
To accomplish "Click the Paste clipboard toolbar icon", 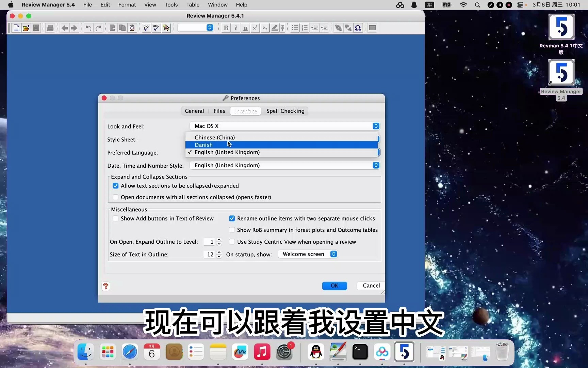I will (x=132, y=28).
